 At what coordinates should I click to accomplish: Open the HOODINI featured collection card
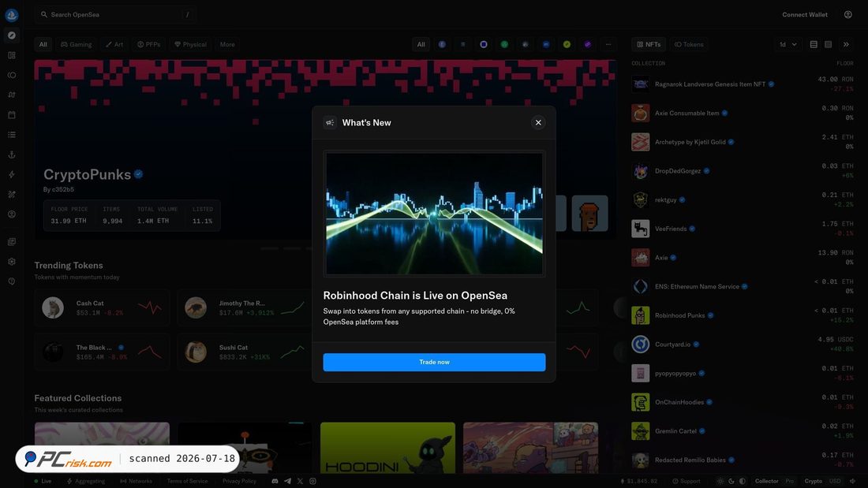(387, 448)
